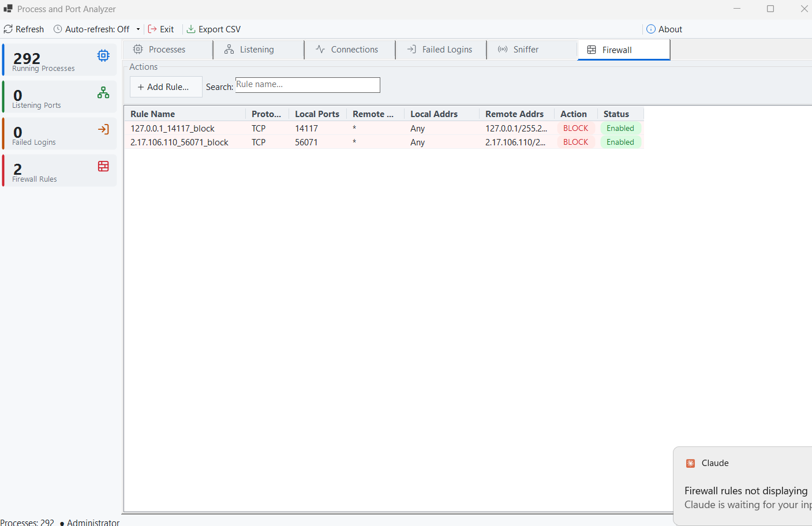This screenshot has width=812, height=526.
Task: Sort by Action column header
Action: (x=575, y=114)
